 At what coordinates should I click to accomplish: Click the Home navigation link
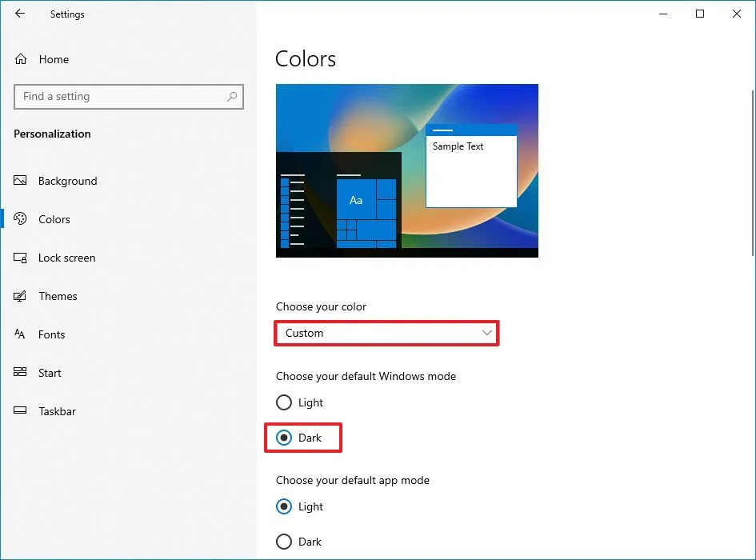54,59
